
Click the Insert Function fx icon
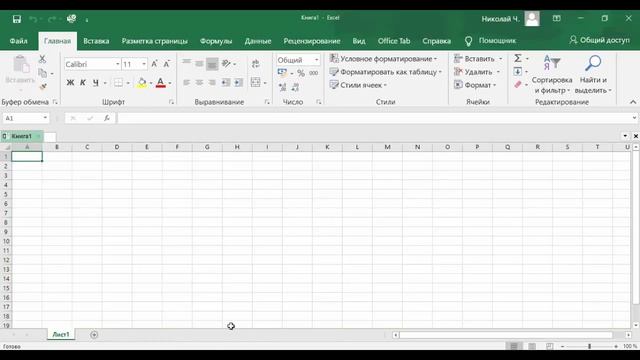pyautogui.click(x=107, y=118)
